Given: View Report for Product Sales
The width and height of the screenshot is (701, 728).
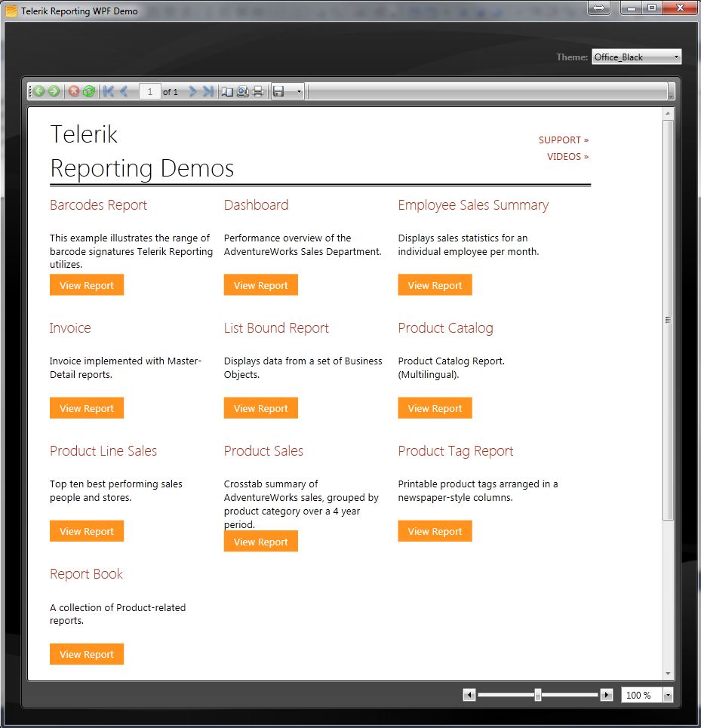Looking at the screenshot, I should pos(261,542).
